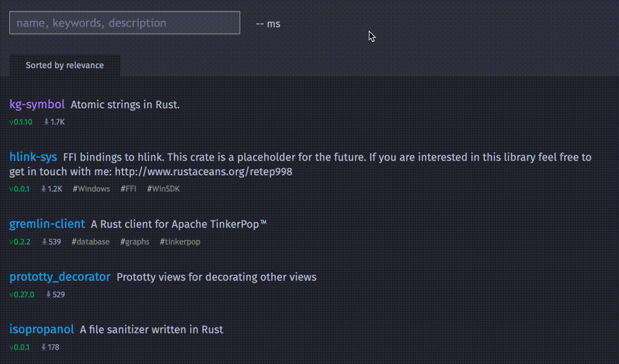This screenshot has width=619, height=364.
Task: Filter by the #tinkerpop tag
Action: point(180,242)
